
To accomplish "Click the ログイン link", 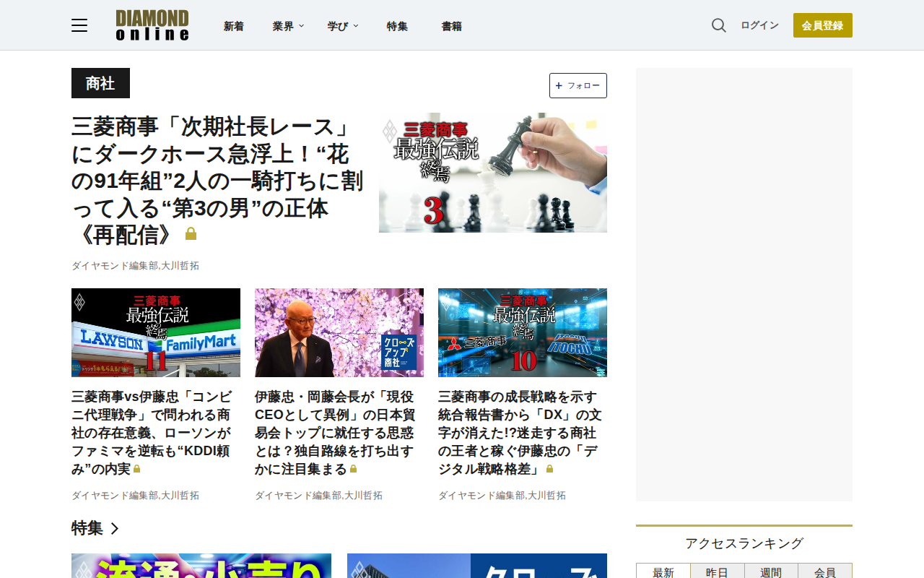I will (759, 25).
